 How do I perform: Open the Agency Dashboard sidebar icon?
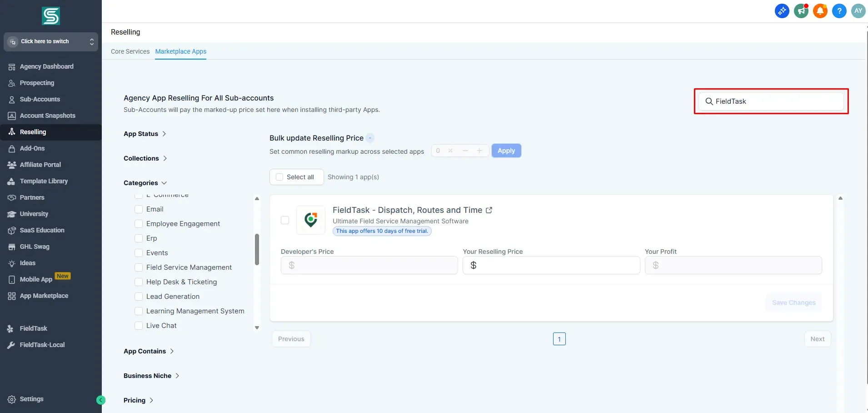click(x=12, y=67)
